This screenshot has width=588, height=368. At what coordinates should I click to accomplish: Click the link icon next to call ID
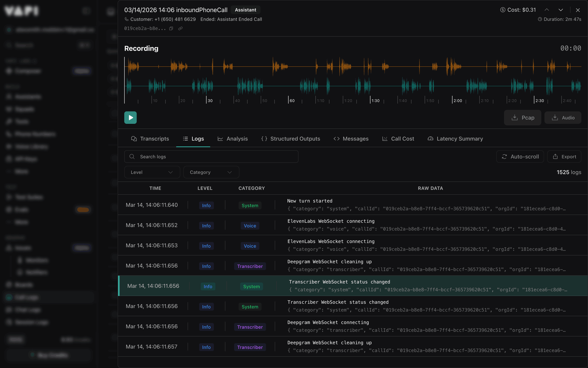[180, 29]
